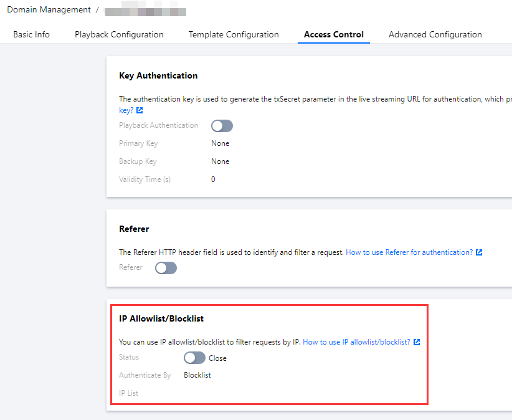Open the Advanced Configuration tab

tap(435, 35)
